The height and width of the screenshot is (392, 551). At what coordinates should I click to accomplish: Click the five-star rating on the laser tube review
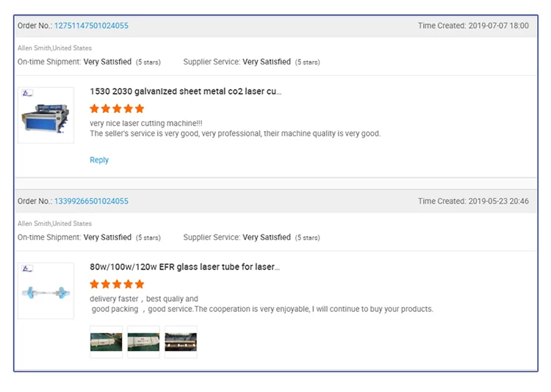[117, 284]
